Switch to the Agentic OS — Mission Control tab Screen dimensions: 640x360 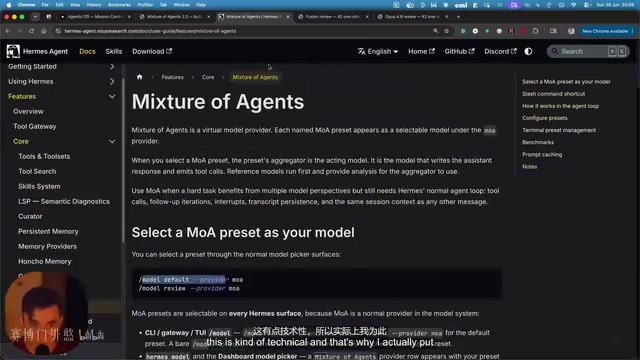(96, 17)
